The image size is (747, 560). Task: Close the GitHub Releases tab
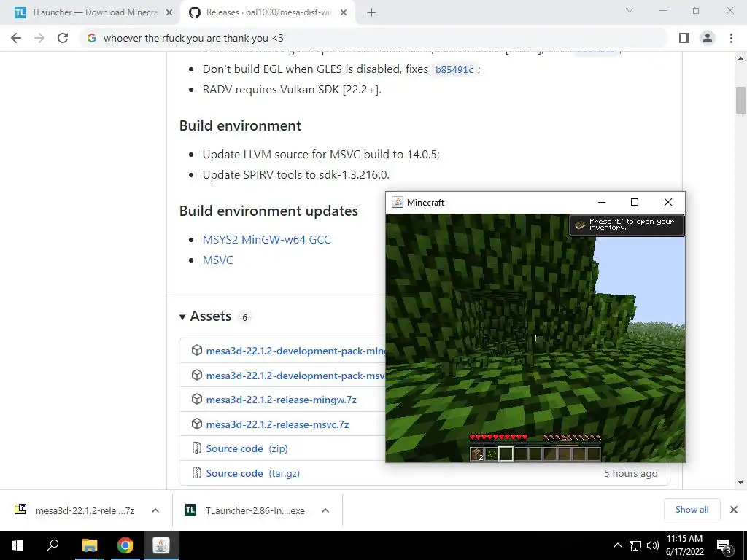pyautogui.click(x=344, y=13)
